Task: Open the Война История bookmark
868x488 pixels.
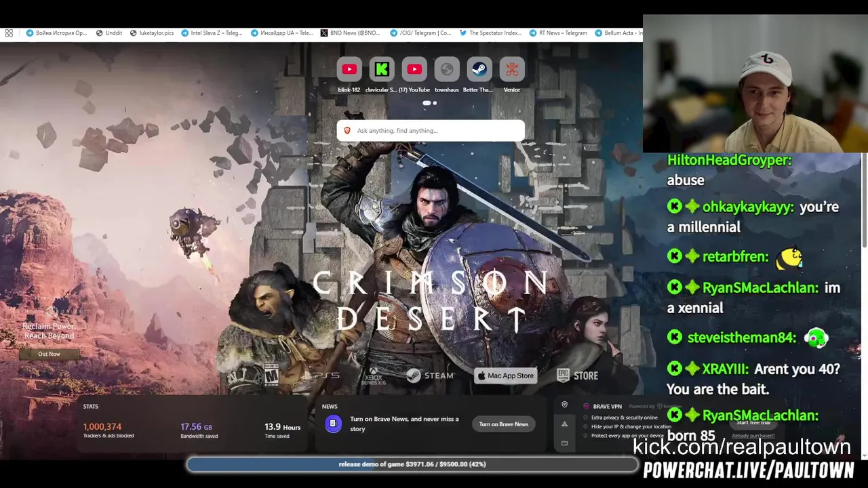Action: click(x=56, y=33)
